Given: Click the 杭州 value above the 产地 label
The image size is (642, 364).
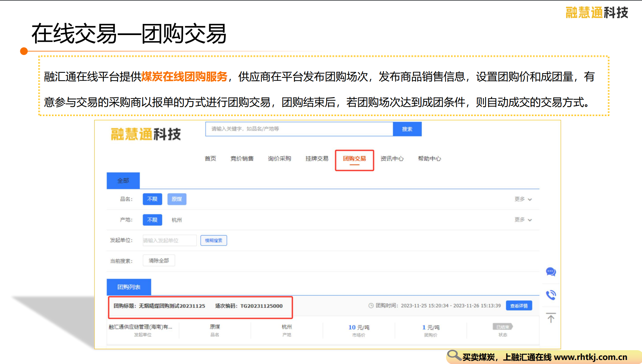Looking at the screenshot, I should coord(287,327).
